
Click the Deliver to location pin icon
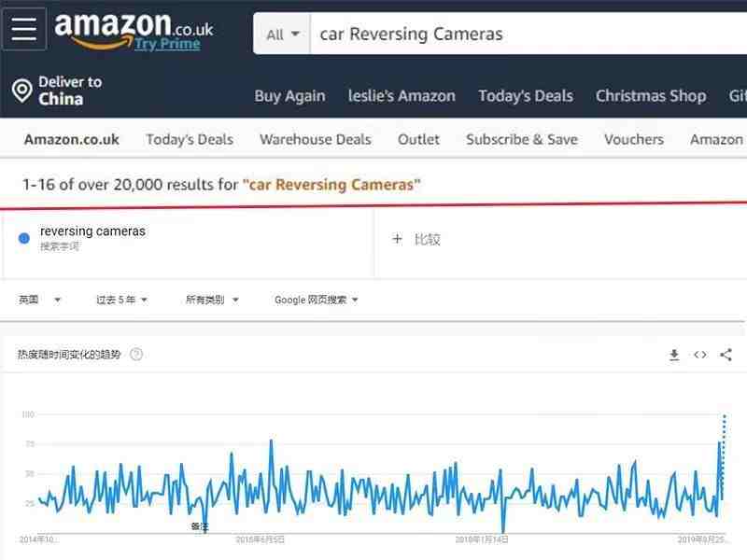[x=21, y=90]
